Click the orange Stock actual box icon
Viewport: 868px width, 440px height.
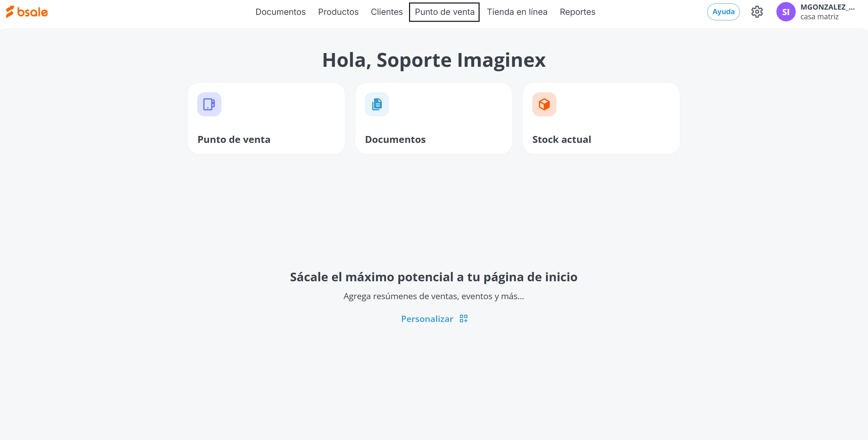coord(544,104)
